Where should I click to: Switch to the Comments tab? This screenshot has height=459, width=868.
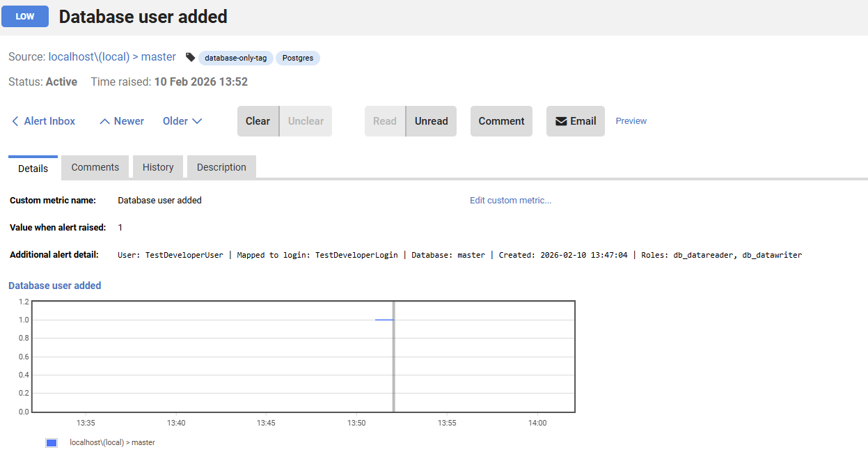95,167
